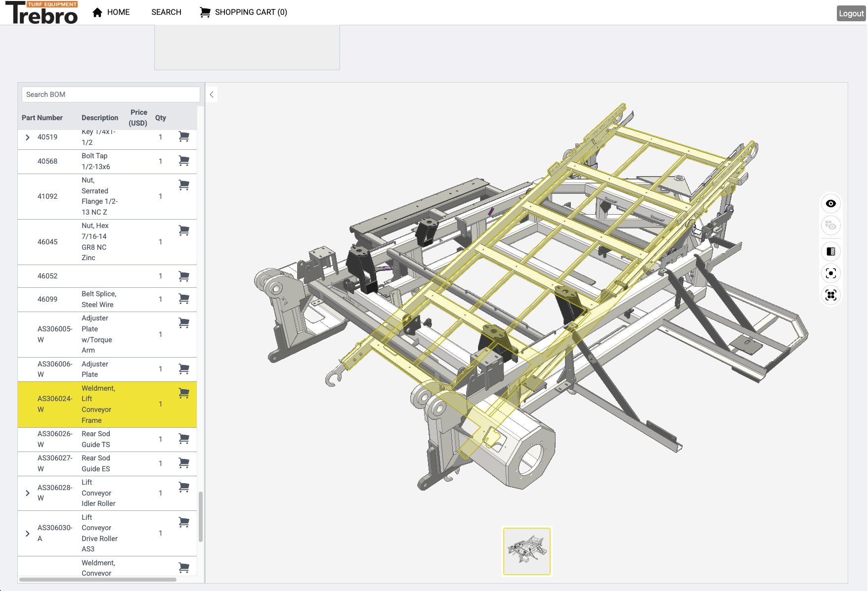Expand the 40519 part row

pos(28,137)
